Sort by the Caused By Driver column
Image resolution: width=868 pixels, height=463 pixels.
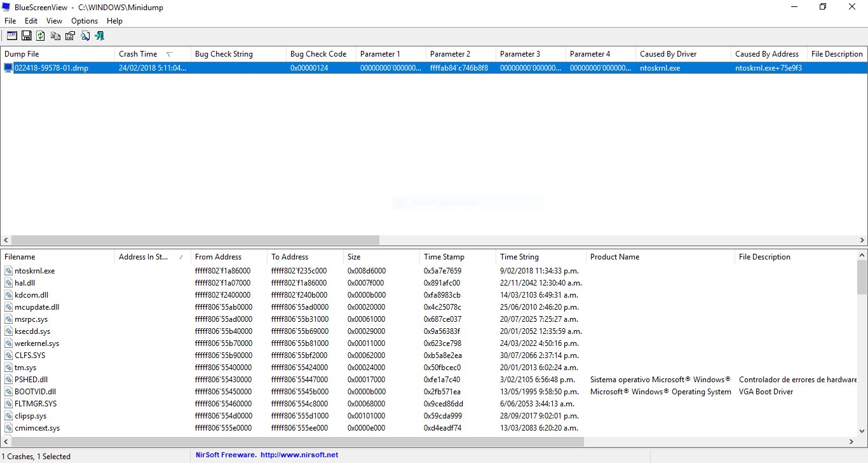tap(683, 54)
